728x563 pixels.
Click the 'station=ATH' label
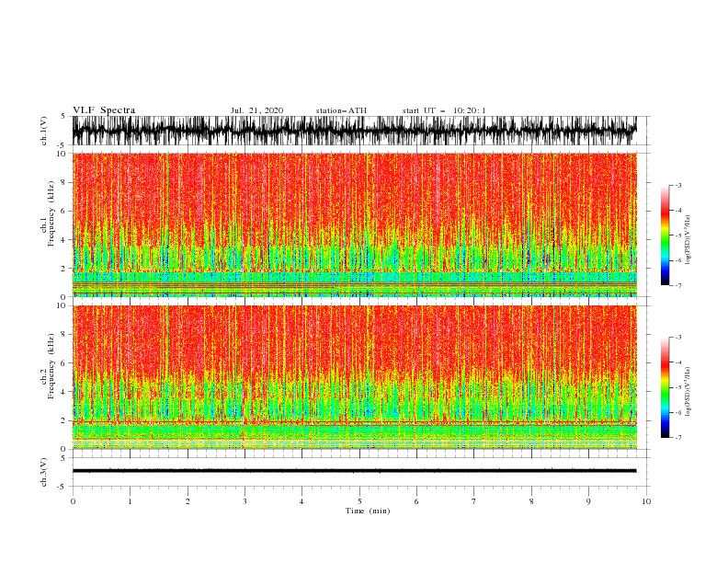point(341,110)
